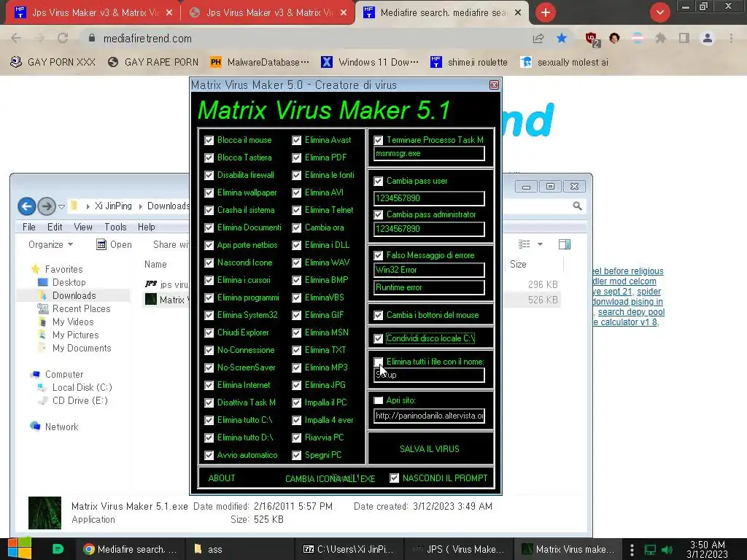Toggle NASCONDI IL PROMPT checkbox
This screenshot has height=560, width=747.
(394, 478)
